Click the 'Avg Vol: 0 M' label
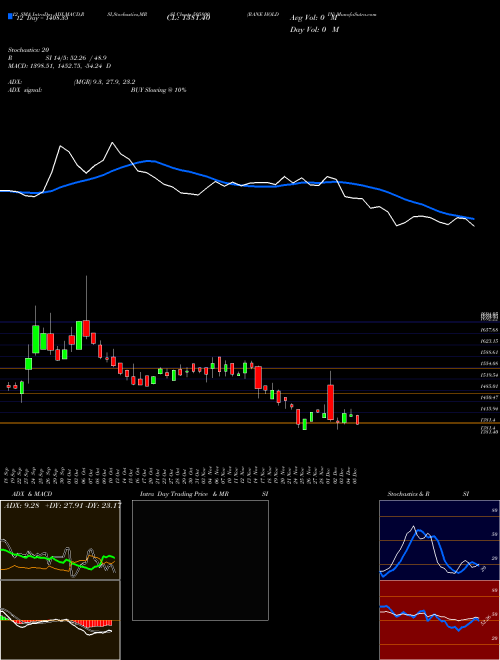Viewport: 500px width, 660px height. tap(314, 18)
